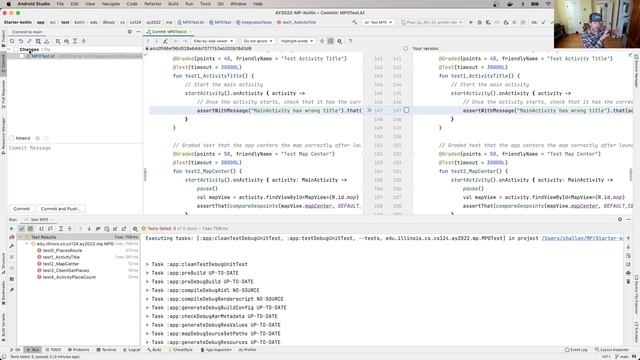Click the next failed test down arrow
The height and width of the screenshot is (360, 640).
[x=89, y=229]
